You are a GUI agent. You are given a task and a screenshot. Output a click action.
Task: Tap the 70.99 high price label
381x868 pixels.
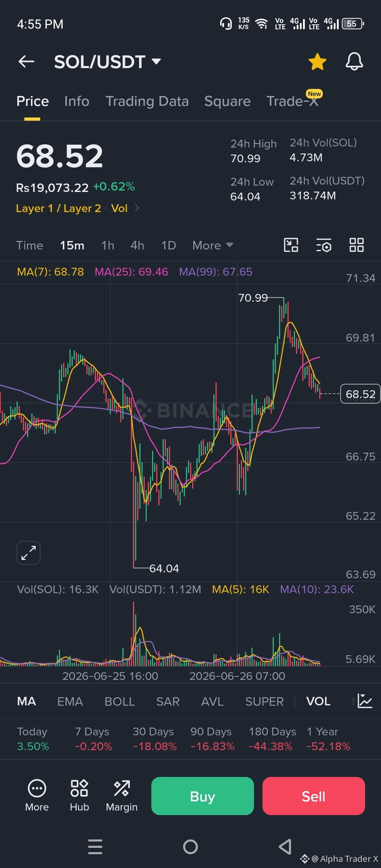[x=253, y=298]
